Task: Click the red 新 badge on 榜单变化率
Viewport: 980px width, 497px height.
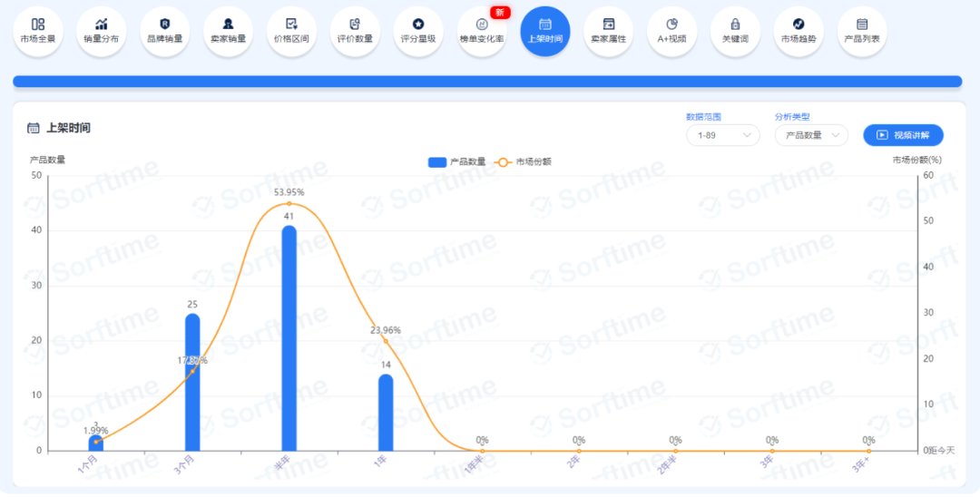Action: point(500,12)
